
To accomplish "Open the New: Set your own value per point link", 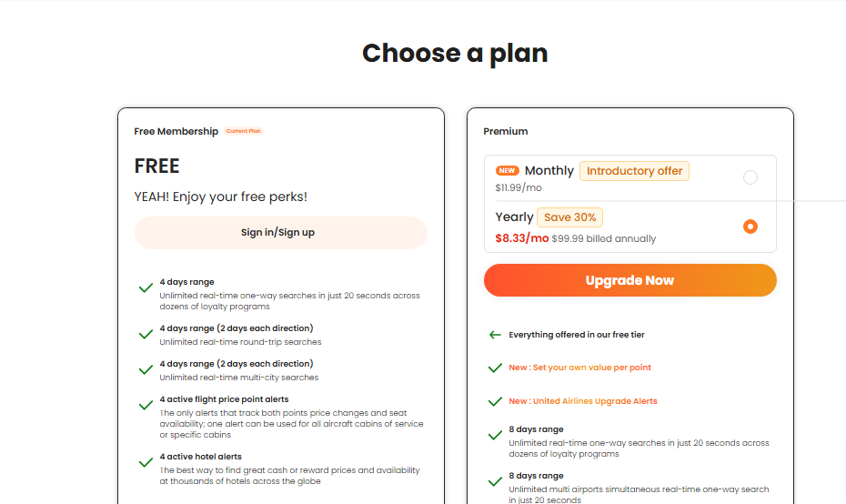I will click(579, 368).
